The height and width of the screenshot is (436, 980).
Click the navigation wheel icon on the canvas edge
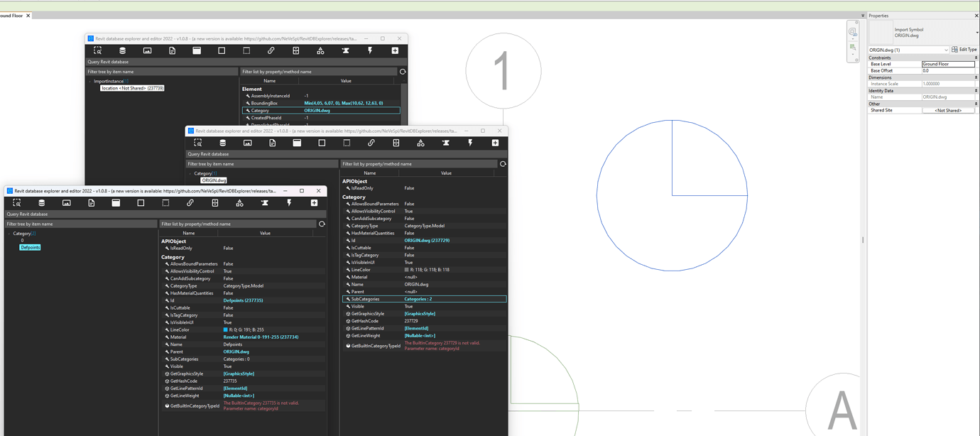(x=852, y=31)
